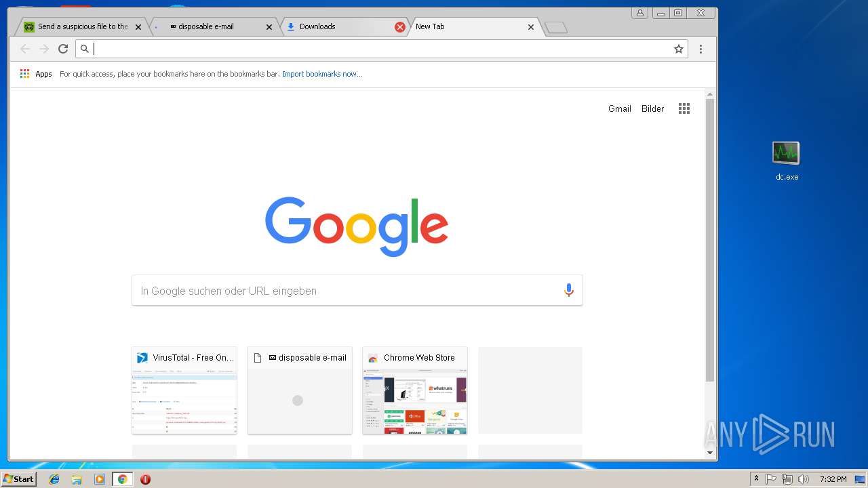
Task: Open the VirusTotal most-visited thumbnail
Action: pyautogui.click(x=184, y=390)
